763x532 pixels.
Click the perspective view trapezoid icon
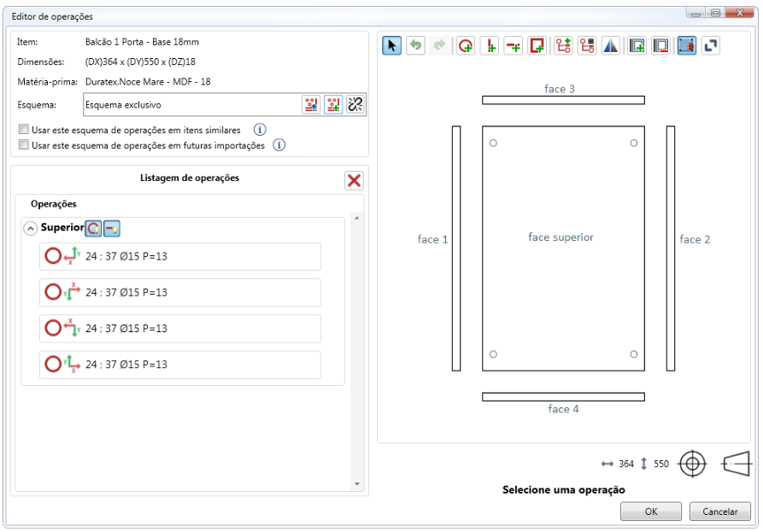[736, 464]
